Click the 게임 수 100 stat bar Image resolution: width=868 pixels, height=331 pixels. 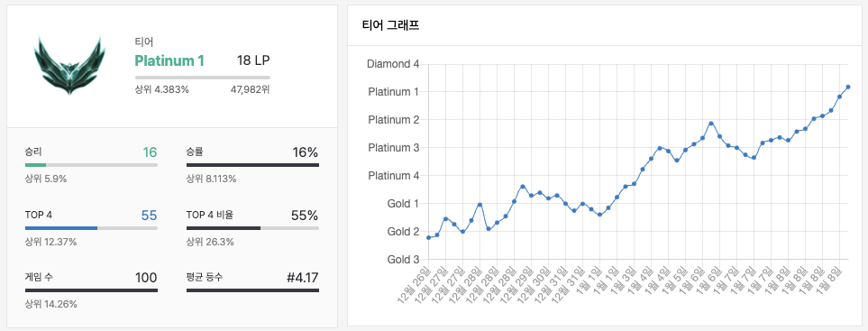91,290
